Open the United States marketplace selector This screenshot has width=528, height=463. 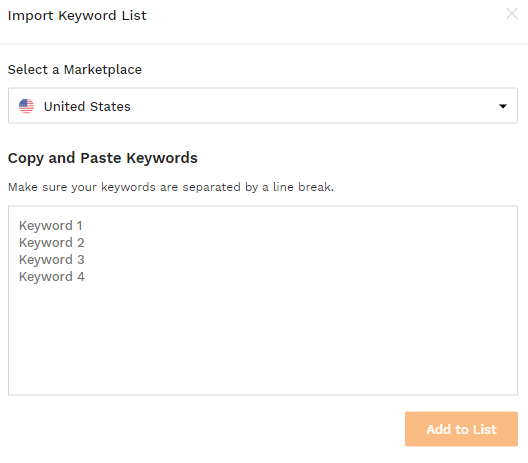coord(263,106)
